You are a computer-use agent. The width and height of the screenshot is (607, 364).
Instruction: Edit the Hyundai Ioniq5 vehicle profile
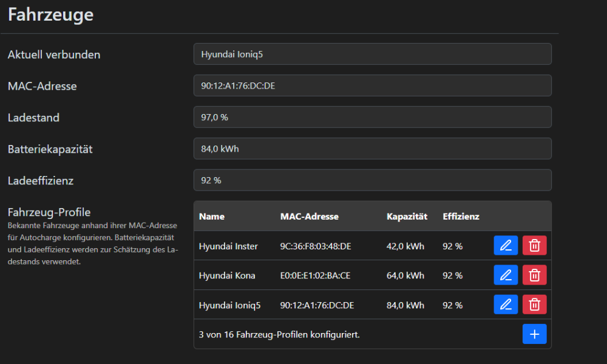(506, 305)
